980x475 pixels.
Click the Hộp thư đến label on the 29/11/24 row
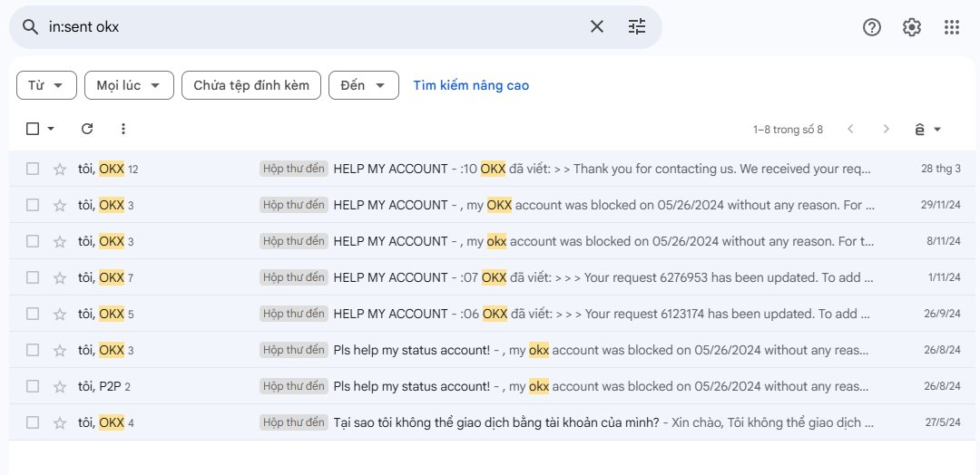point(294,205)
